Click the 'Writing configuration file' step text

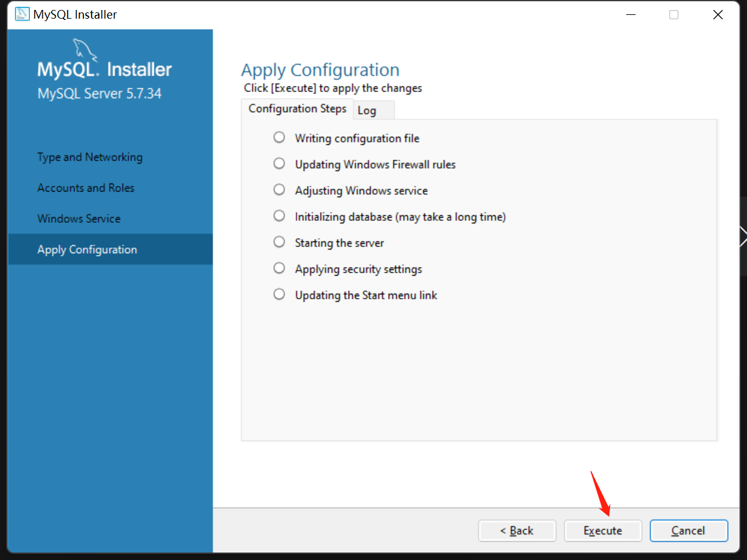click(357, 139)
